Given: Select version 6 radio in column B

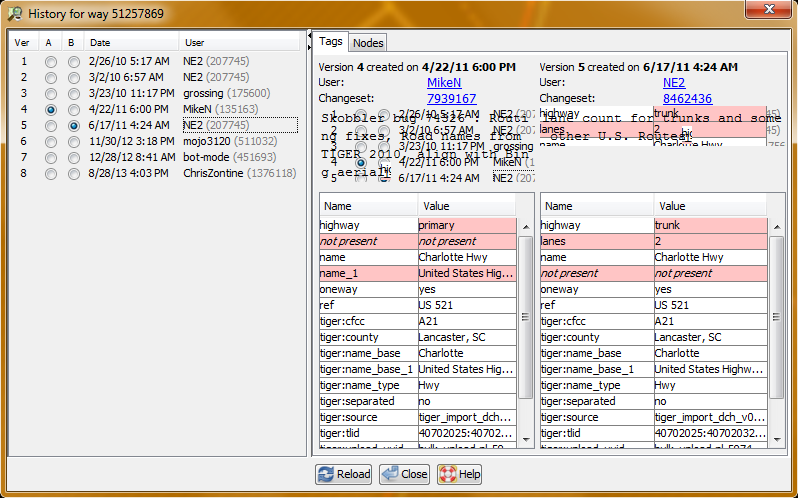Looking at the screenshot, I should pos(74,142).
